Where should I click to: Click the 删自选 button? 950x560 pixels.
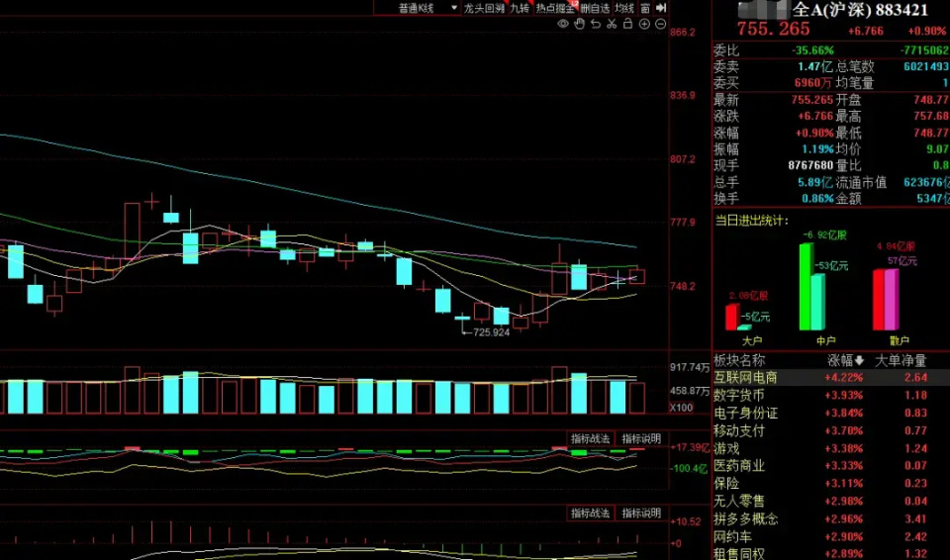tap(595, 8)
